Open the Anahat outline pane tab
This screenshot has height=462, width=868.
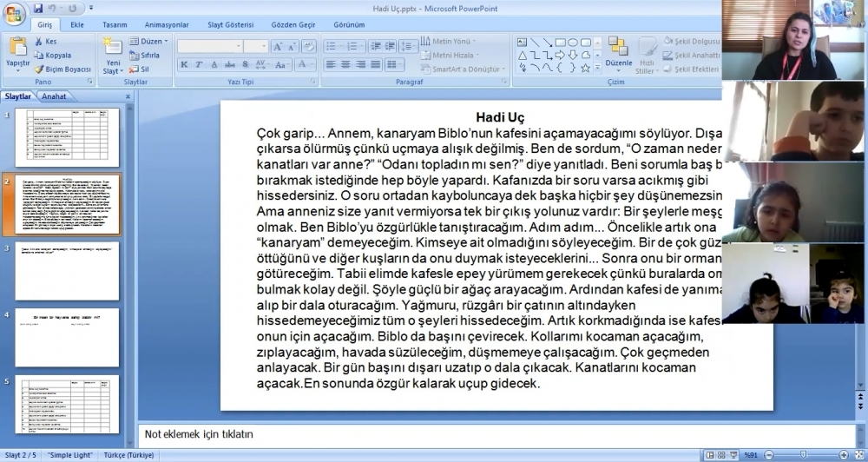[54, 96]
